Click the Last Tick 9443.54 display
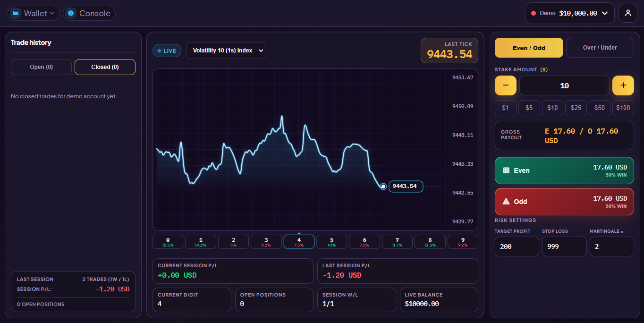Screen dimensions: 644x323 pyautogui.click(x=449, y=51)
